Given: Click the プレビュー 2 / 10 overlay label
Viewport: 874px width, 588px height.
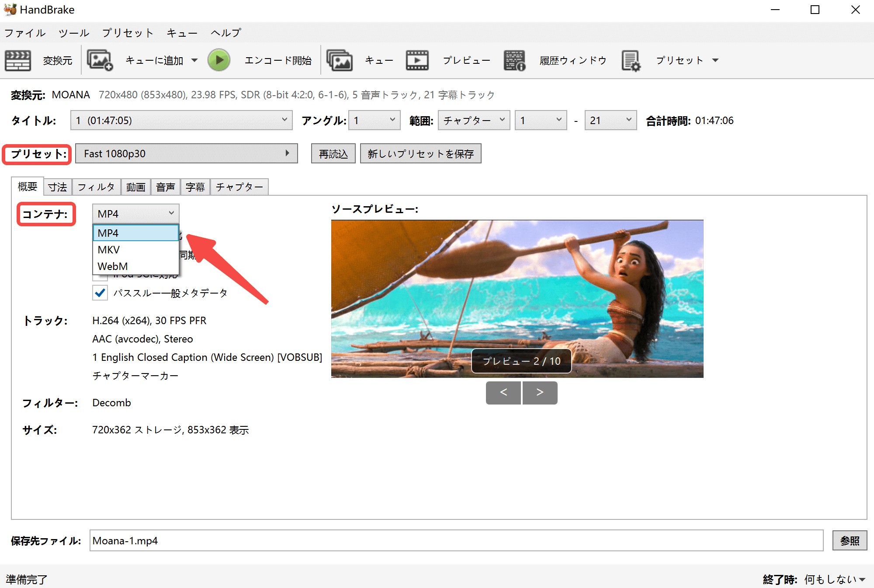Looking at the screenshot, I should pyautogui.click(x=521, y=361).
